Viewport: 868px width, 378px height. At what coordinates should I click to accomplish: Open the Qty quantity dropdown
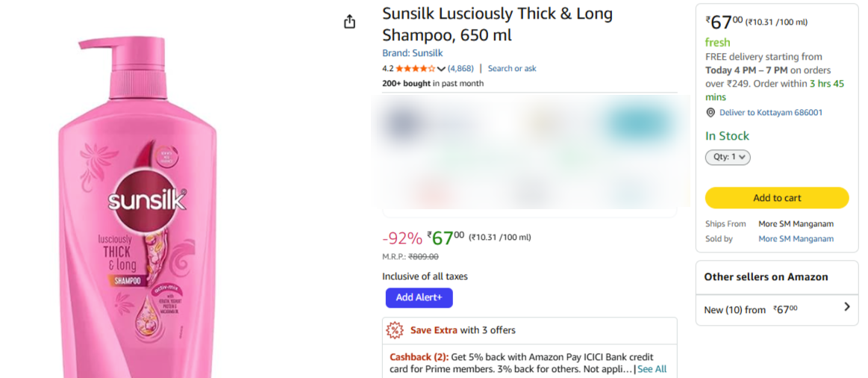click(728, 157)
